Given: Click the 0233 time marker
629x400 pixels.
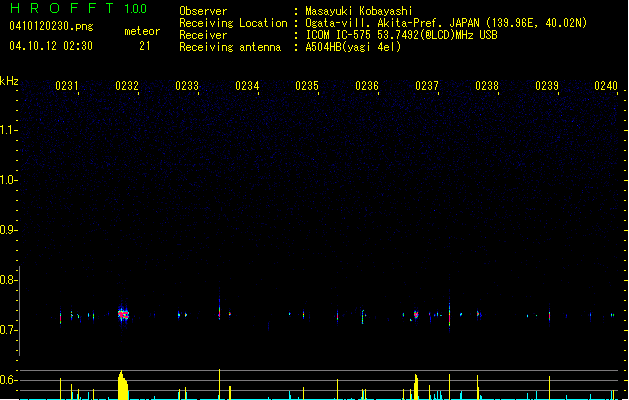Looking at the screenshot, I should click(x=187, y=86).
